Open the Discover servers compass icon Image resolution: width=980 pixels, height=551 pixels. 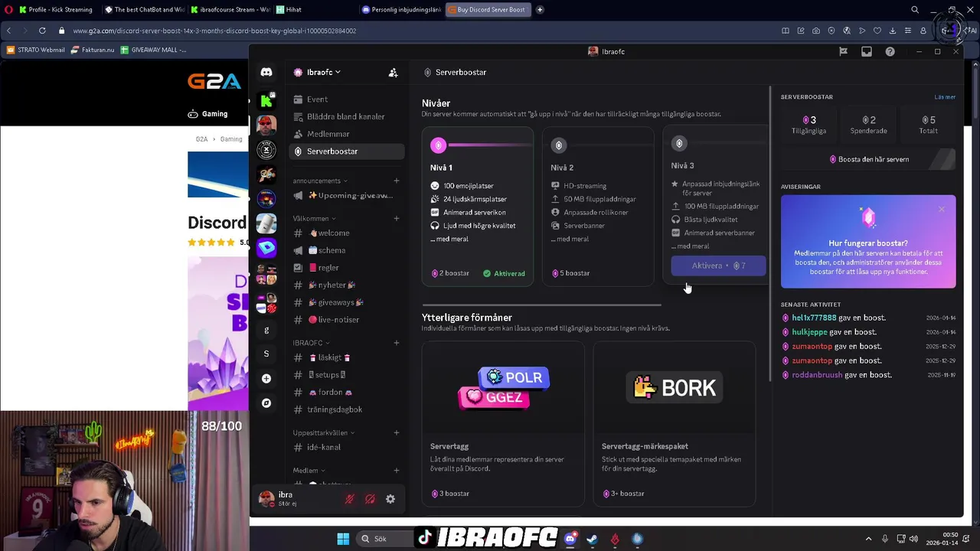click(x=266, y=403)
